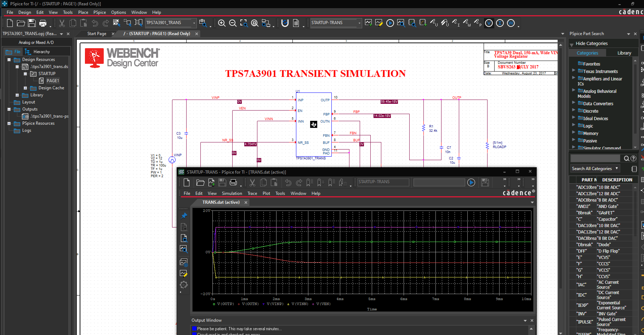644x335 pixels.
Task: Toggle bias current display I button
Action: coord(500,23)
